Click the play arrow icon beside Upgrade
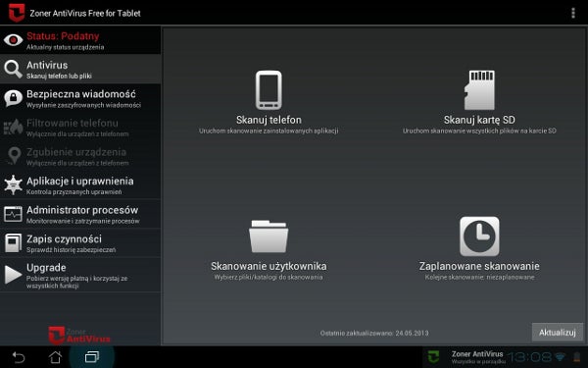 (x=13, y=275)
